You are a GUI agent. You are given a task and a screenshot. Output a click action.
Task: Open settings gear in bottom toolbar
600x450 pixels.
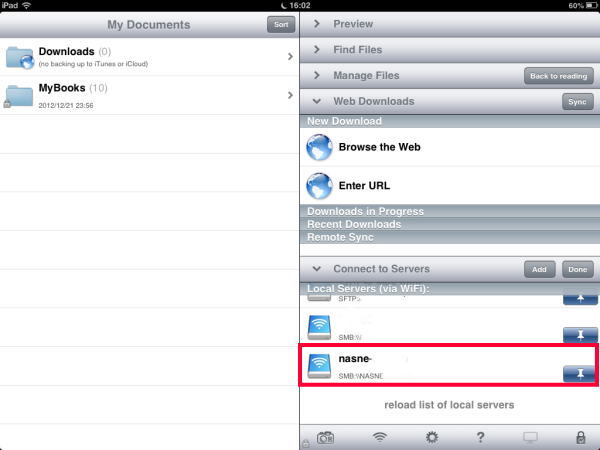click(432, 437)
